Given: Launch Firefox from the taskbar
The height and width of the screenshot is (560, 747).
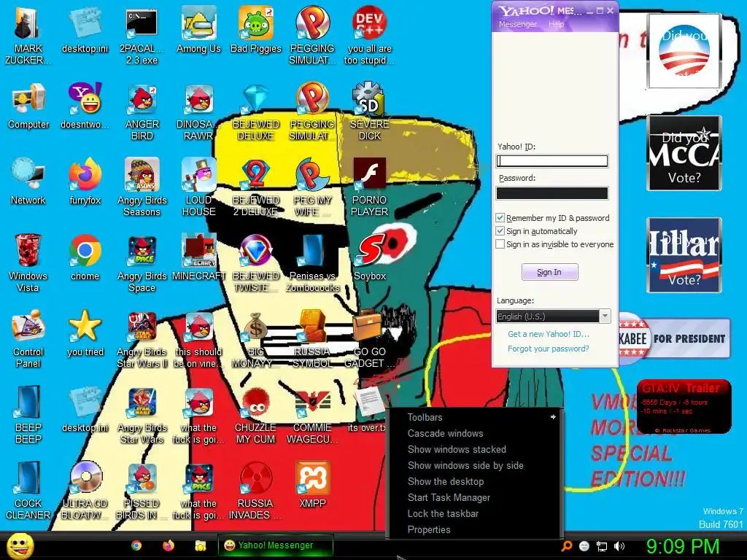Looking at the screenshot, I should (169, 545).
